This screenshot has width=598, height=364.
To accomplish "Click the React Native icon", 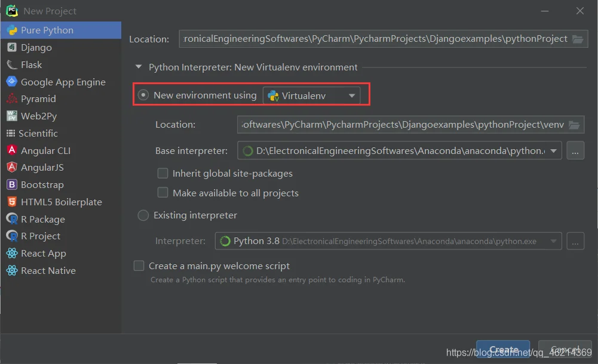I will click(x=12, y=270).
